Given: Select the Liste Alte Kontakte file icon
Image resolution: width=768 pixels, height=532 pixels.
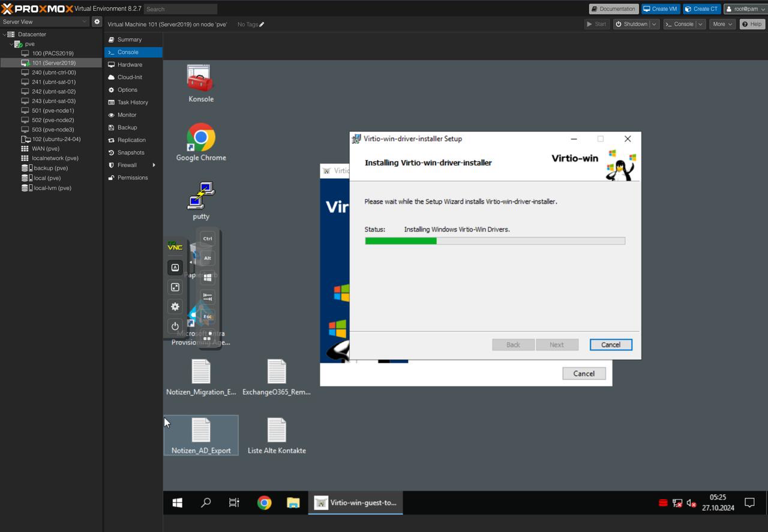Looking at the screenshot, I should click(x=277, y=435).
